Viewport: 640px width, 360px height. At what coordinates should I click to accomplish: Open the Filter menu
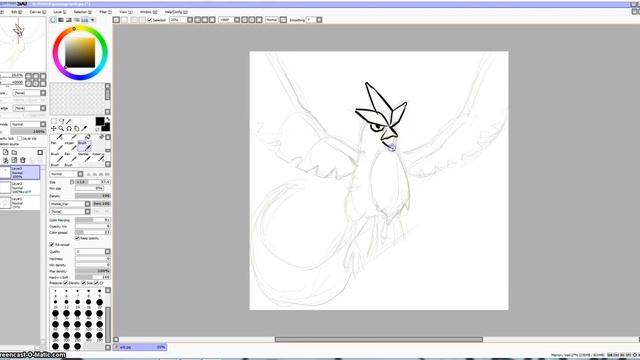click(105, 12)
